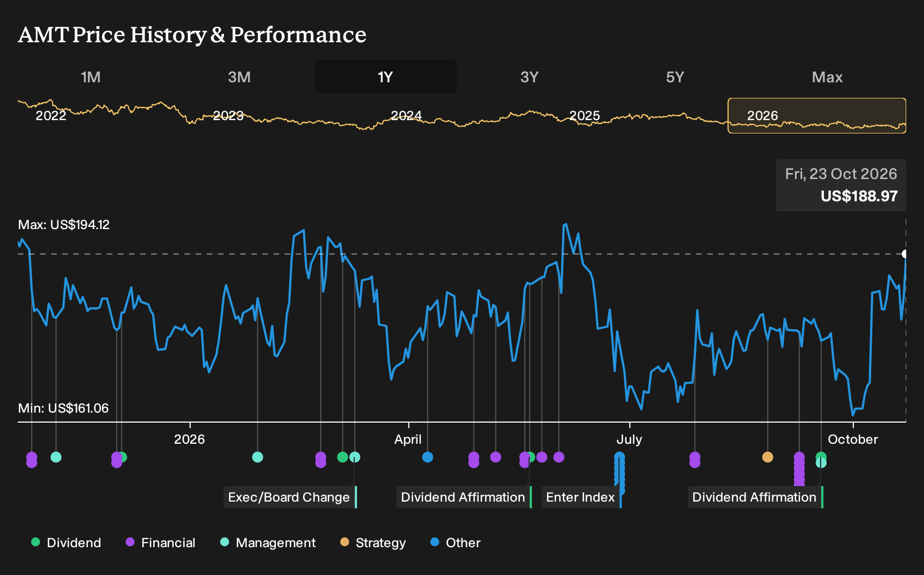Select the 1M time range tab

click(x=91, y=77)
